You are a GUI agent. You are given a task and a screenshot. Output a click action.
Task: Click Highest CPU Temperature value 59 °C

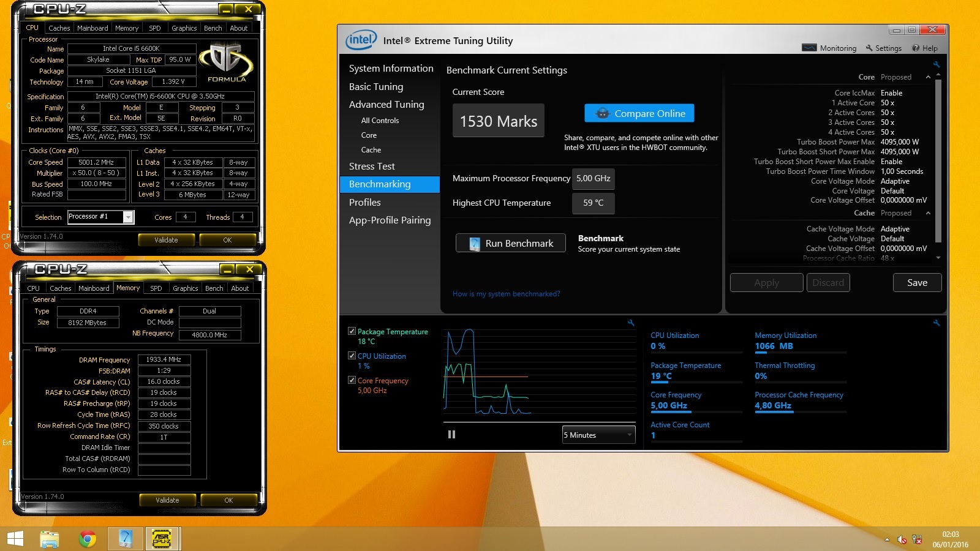pyautogui.click(x=593, y=203)
